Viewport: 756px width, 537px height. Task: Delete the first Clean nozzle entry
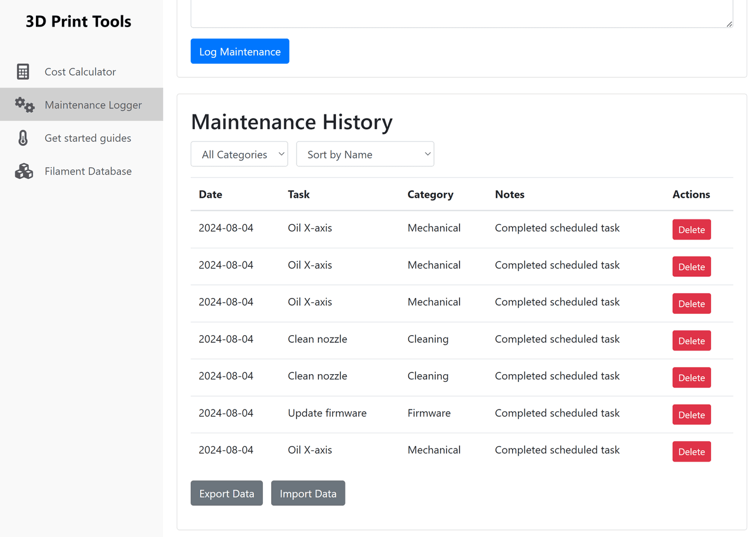tap(691, 340)
